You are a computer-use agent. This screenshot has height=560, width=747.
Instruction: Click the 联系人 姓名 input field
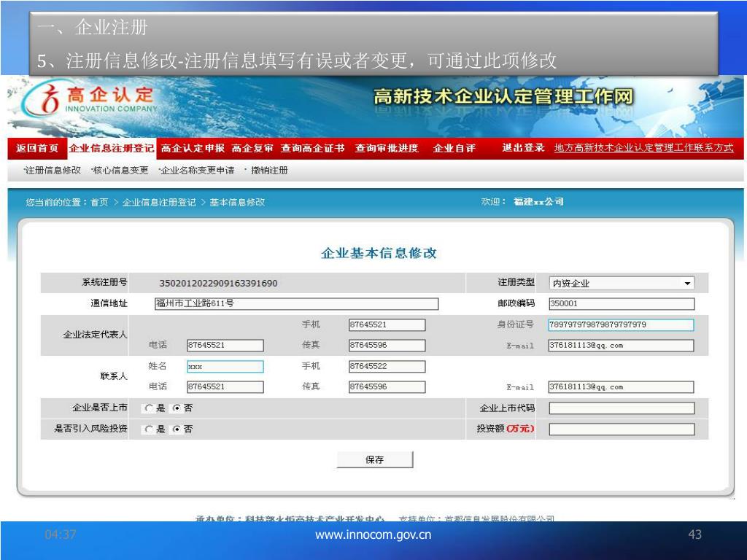click(x=225, y=367)
